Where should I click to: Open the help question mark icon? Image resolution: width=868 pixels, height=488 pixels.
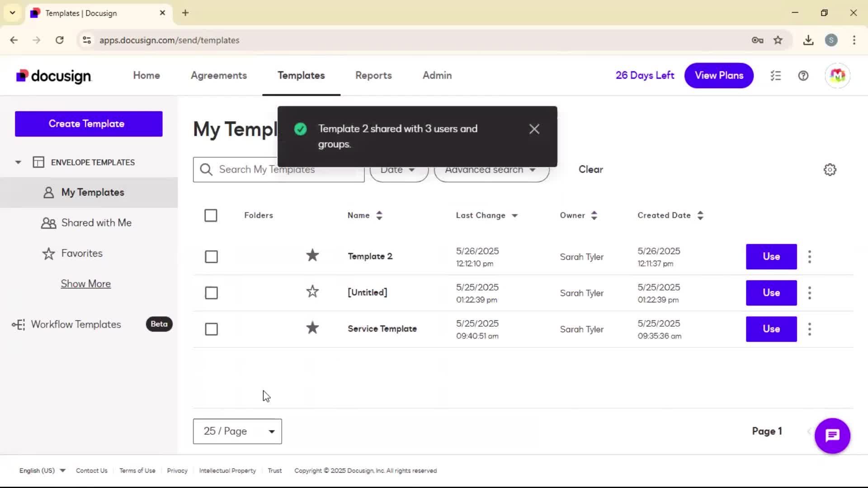click(x=803, y=76)
